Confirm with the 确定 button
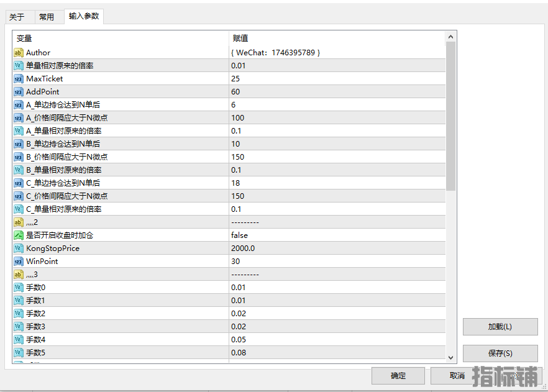 (398, 376)
